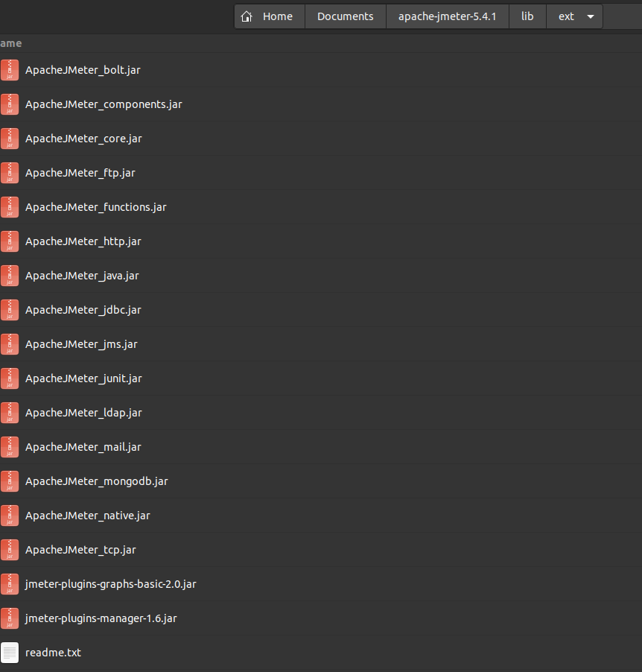The height and width of the screenshot is (672, 642).
Task: Click the ApacheJMeter_ftp.jar file icon
Action: [10, 173]
